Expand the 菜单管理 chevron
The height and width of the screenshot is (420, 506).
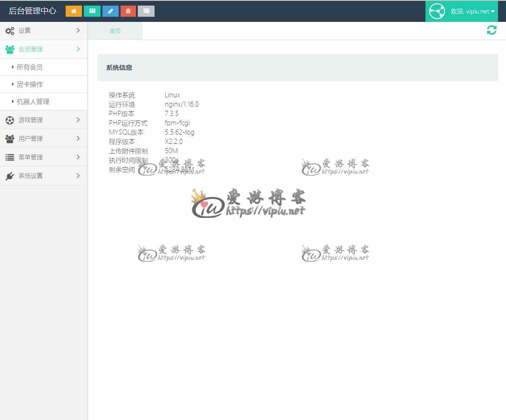pos(78,157)
